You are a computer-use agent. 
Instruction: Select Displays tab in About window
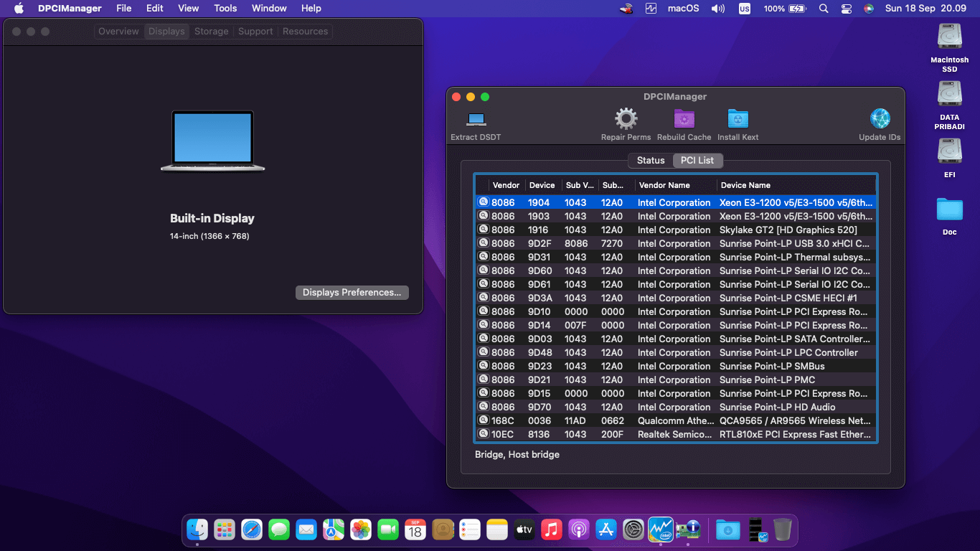point(166,32)
